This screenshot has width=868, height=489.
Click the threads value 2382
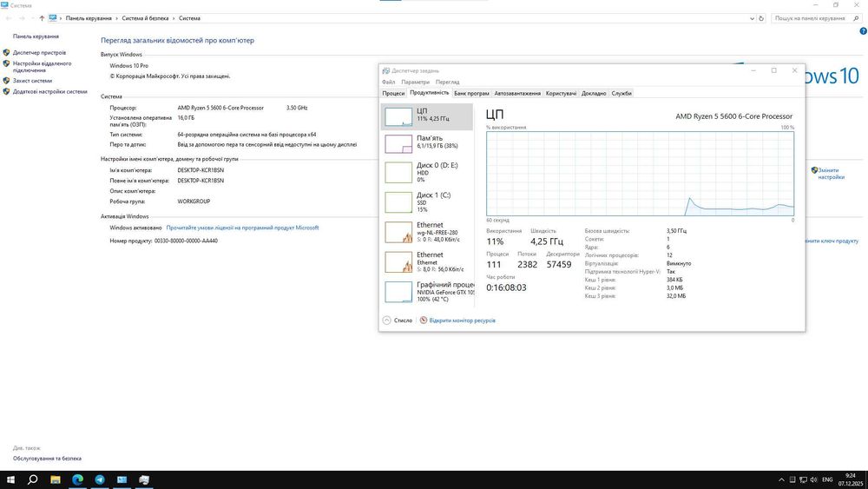tap(527, 265)
